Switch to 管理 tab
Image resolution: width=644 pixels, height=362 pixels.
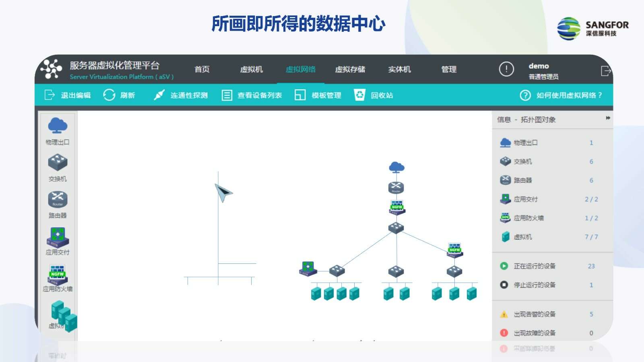449,69
